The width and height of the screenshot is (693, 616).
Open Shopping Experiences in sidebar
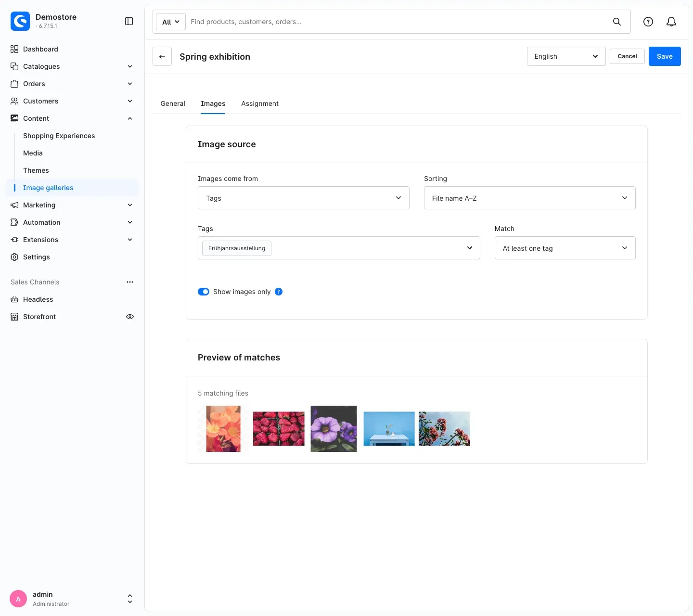pyautogui.click(x=59, y=136)
